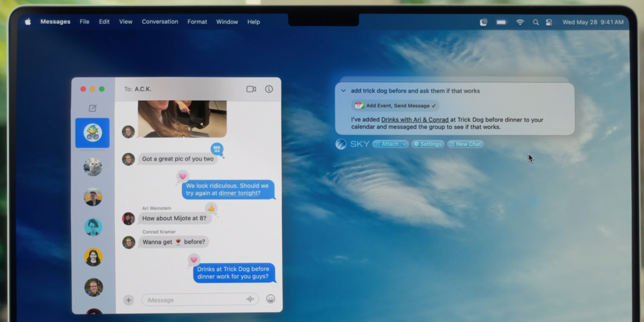Click the Add Event, Send Message action
The height and width of the screenshot is (322, 644).
395,106
